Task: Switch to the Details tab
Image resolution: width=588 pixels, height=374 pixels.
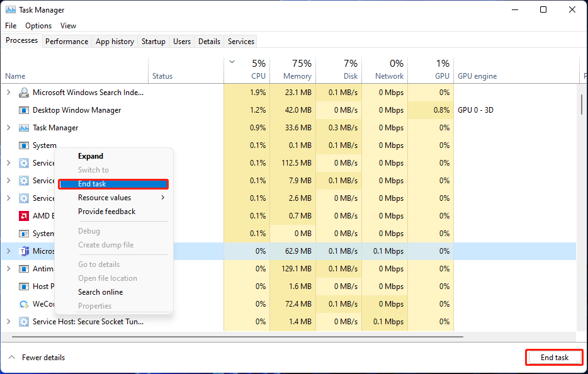Action: tap(209, 42)
